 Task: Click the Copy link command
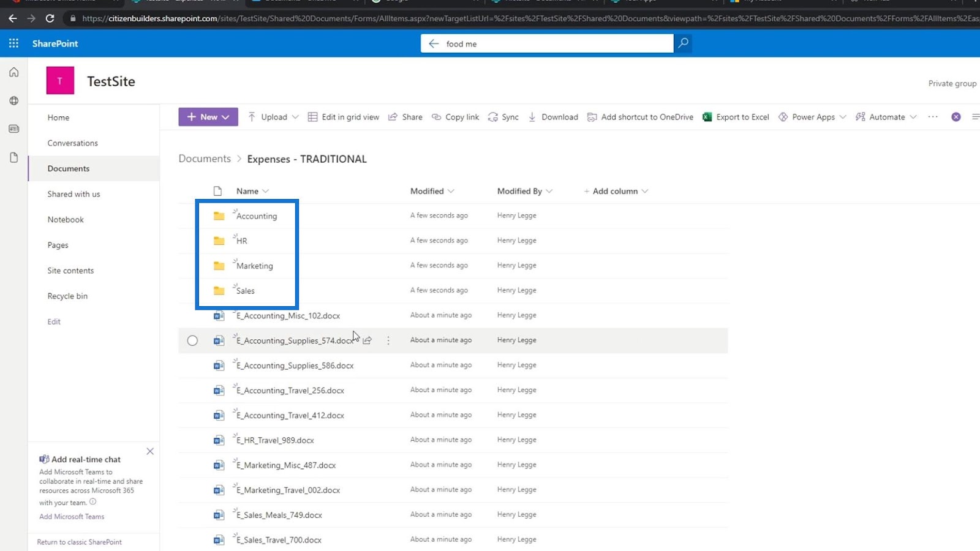point(455,117)
